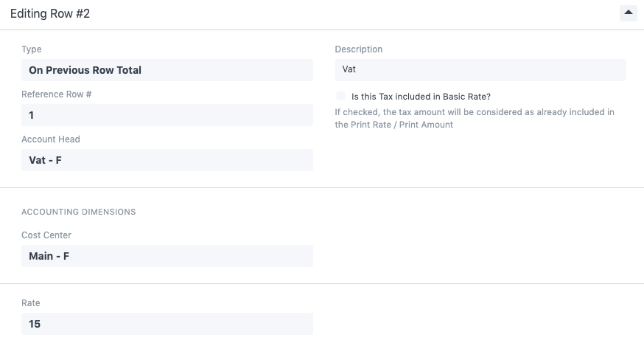Click the 'Account Head' field label
Screen dimensions: 644x346
point(51,139)
